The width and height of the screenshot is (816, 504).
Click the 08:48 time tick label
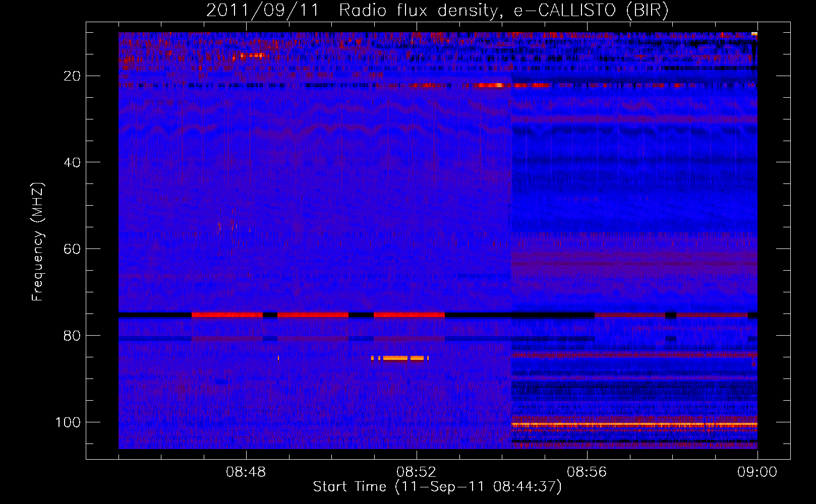(x=246, y=472)
